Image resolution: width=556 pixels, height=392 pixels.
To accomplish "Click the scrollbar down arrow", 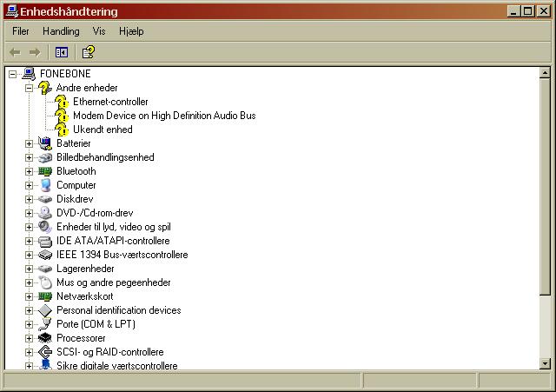I will point(545,363).
